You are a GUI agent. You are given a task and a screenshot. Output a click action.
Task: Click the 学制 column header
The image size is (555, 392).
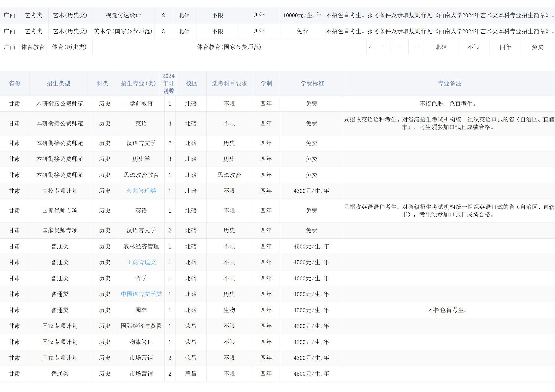click(266, 83)
